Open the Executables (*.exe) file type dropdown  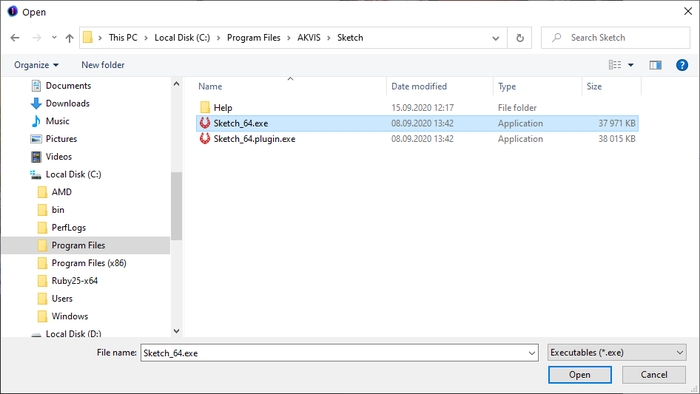(x=617, y=353)
